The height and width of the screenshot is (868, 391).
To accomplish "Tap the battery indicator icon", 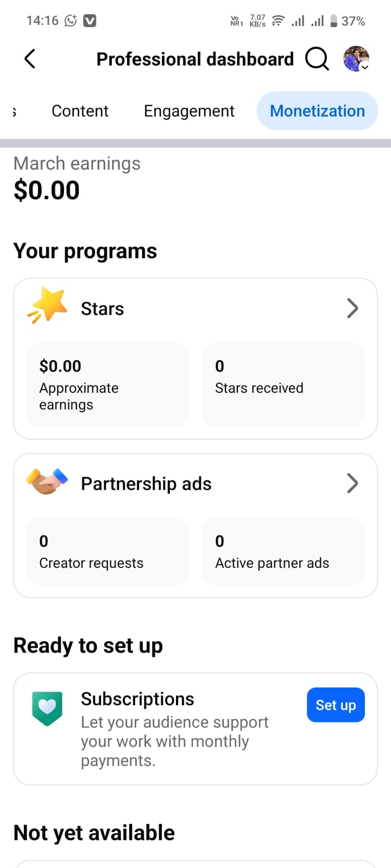I will point(333,21).
